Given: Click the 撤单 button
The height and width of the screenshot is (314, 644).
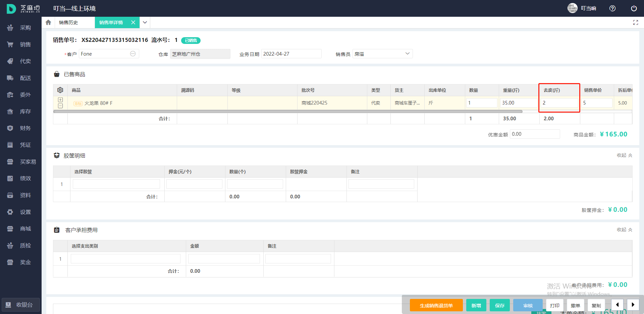Looking at the screenshot, I should pyautogui.click(x=575, y=305).
